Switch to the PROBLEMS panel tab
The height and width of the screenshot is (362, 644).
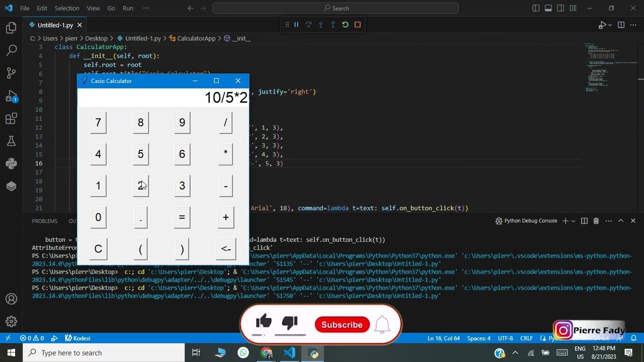coord(45,221)
